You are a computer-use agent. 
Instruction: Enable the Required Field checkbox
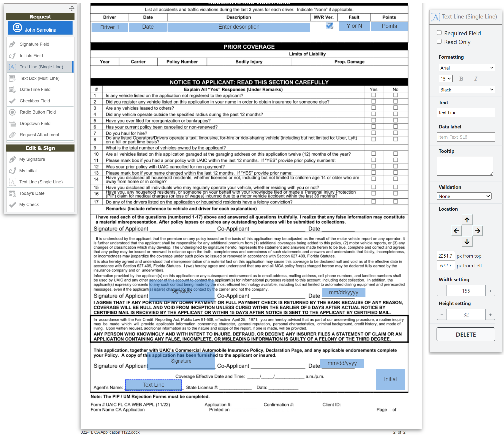coord(439,33)
